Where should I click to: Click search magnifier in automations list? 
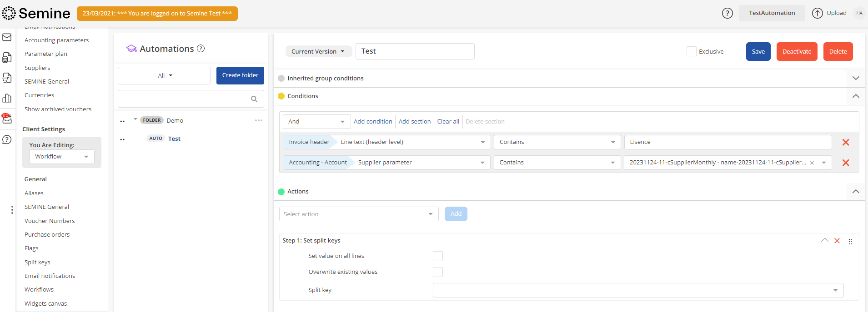coord(254,99)
